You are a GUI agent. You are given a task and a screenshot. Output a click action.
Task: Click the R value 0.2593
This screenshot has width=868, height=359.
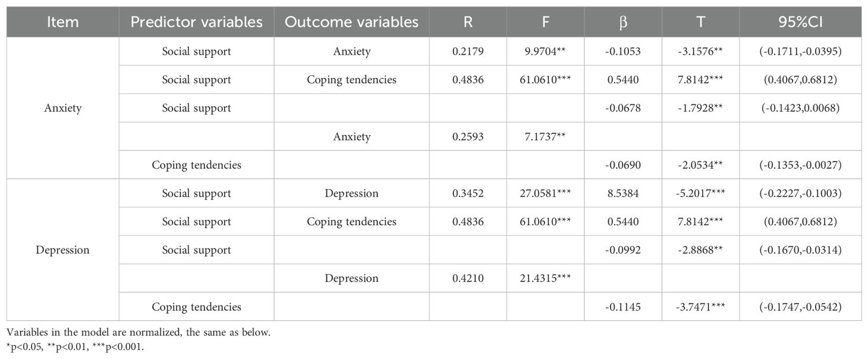click(x=468, y=137)
